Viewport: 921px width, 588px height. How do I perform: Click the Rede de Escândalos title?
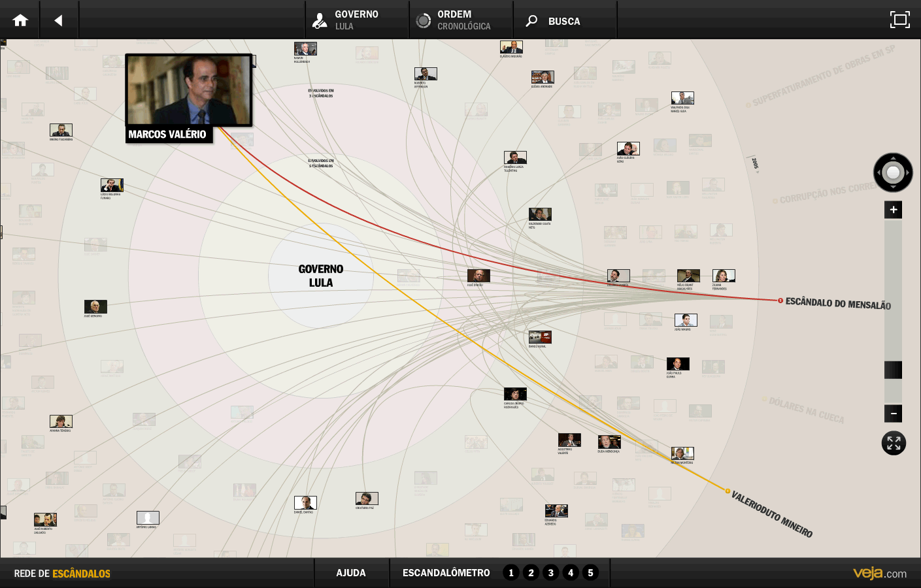tap(62, 574)
